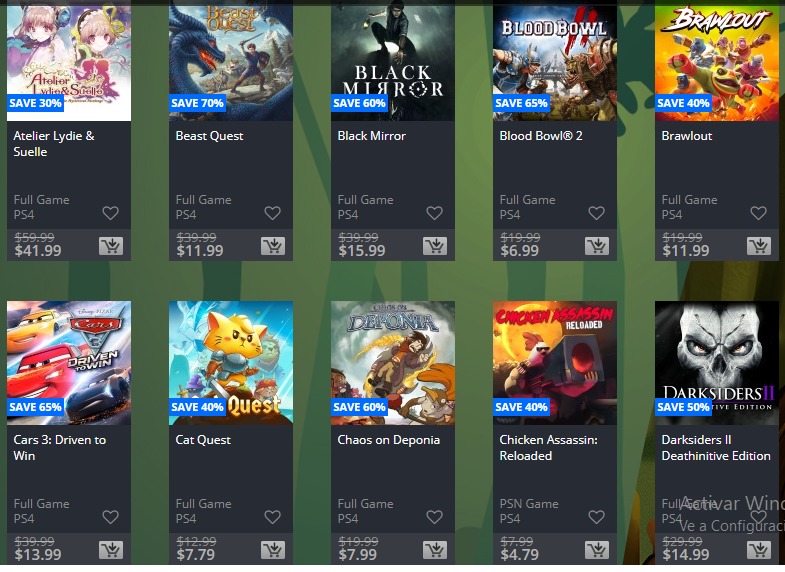Open the Blood Bowl 2 cover thumbnail
The width and height of the screenshot is (785, 572).
coord(555,61)
